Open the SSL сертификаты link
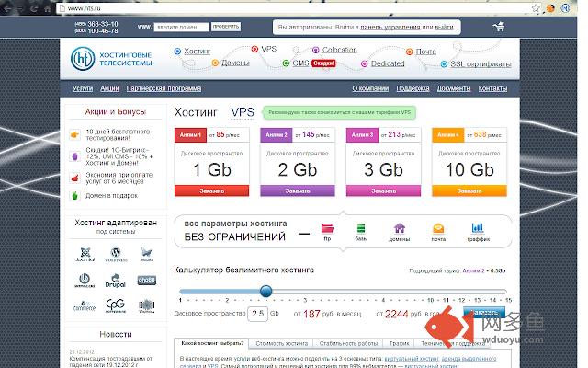 (481, 64)
